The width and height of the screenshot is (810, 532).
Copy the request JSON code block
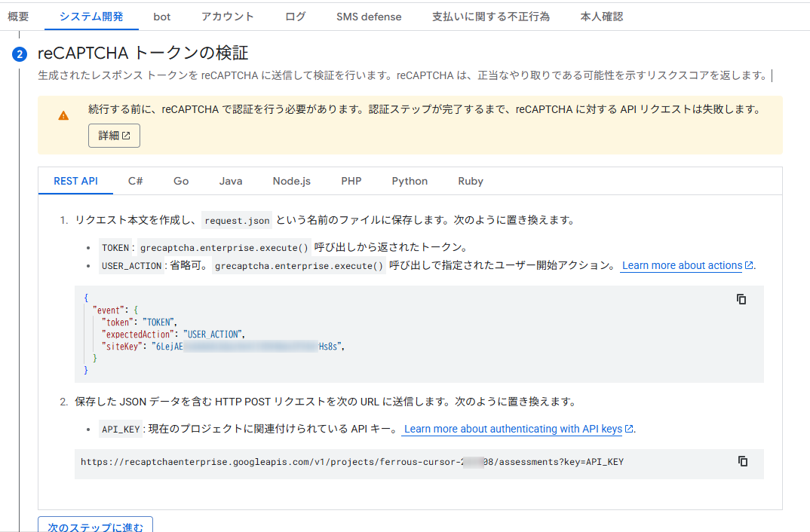741,299
